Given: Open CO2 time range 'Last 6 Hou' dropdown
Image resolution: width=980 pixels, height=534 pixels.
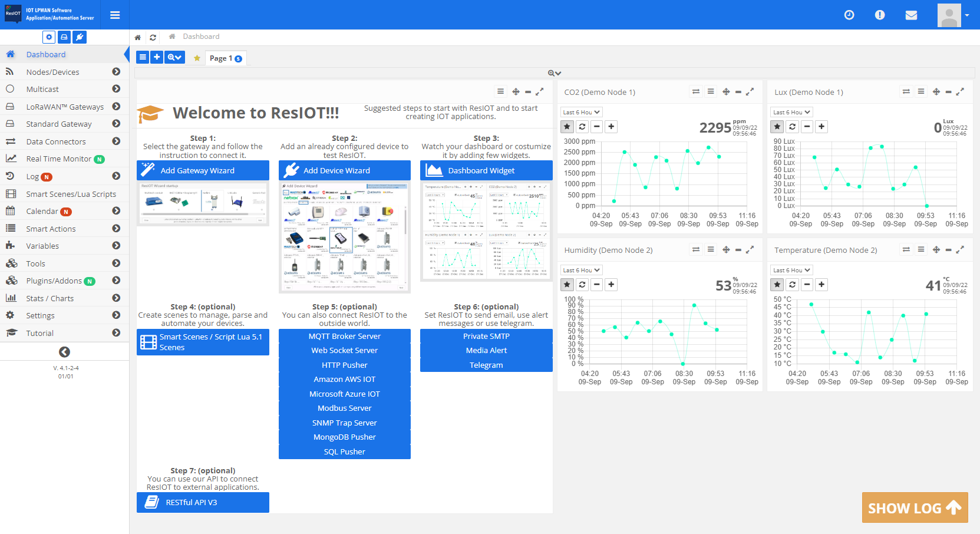Looking at the screenshot, I should (581, 112).
